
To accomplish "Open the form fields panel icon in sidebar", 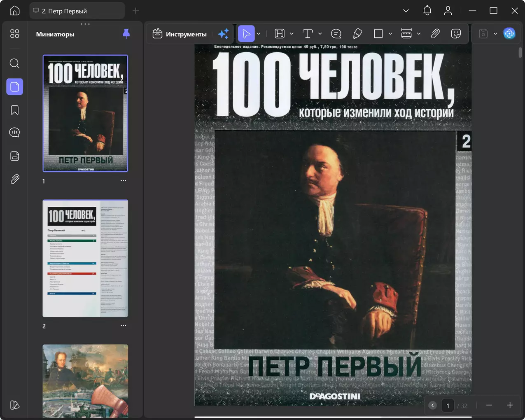I will (14, 156).
